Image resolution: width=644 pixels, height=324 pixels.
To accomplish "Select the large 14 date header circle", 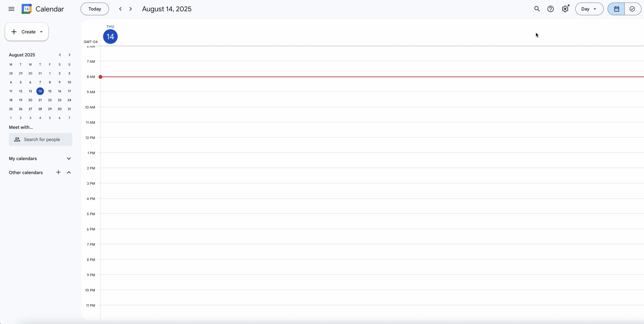I will [110, 37].
